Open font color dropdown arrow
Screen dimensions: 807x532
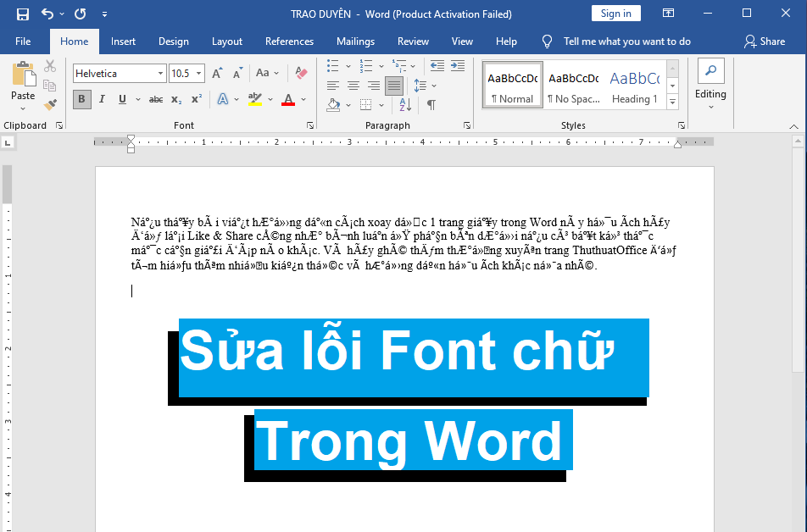pos(303,99)
